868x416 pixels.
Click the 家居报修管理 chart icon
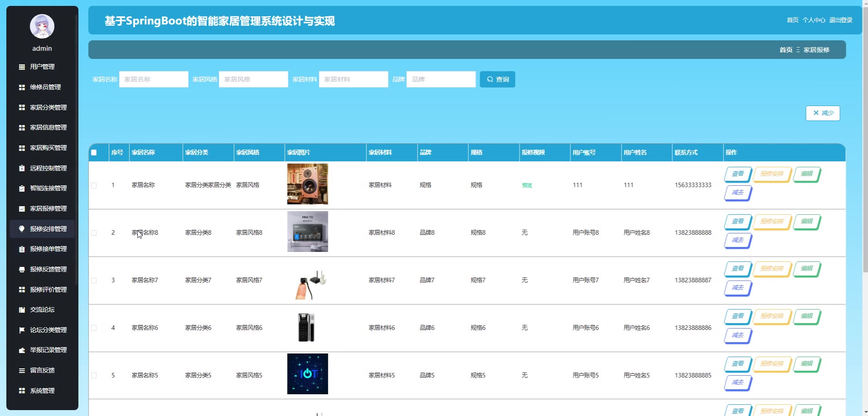click(x=22, y=209)
